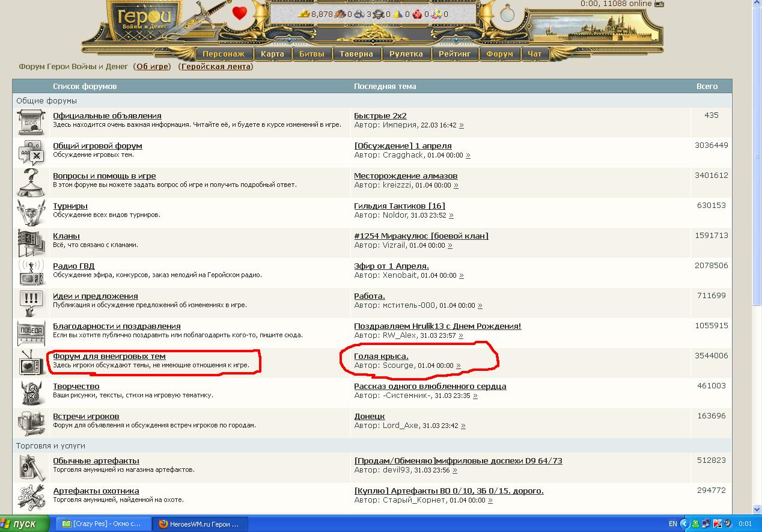The height and width of the screenshot is (532, 762).
Task: Open the Карта menu tab
Action: [x=272, y=54]
